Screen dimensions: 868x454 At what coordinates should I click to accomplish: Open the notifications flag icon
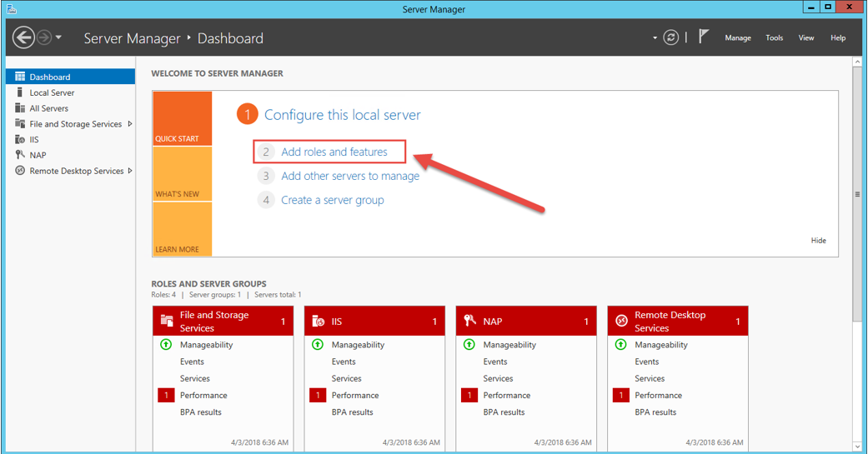(704, 37)
